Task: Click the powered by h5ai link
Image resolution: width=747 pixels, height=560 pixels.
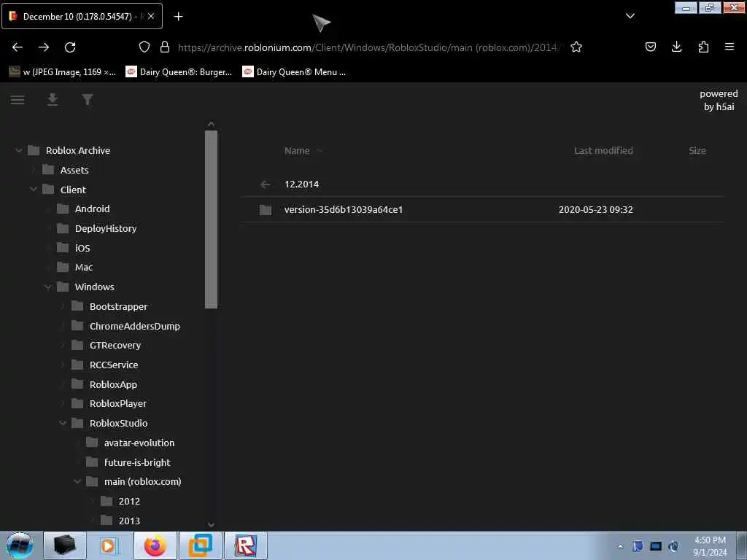Action: point(719,100)
